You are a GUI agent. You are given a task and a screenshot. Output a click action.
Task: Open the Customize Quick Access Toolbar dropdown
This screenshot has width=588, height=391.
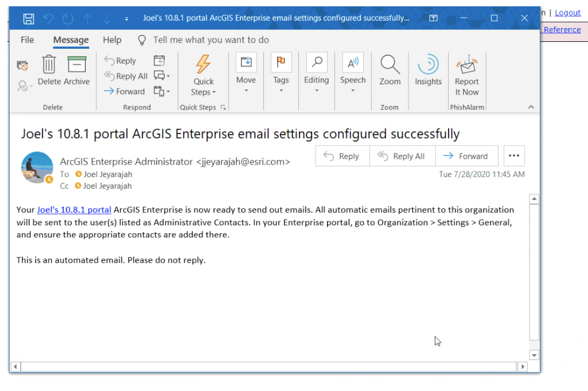[x=126, y=19]
